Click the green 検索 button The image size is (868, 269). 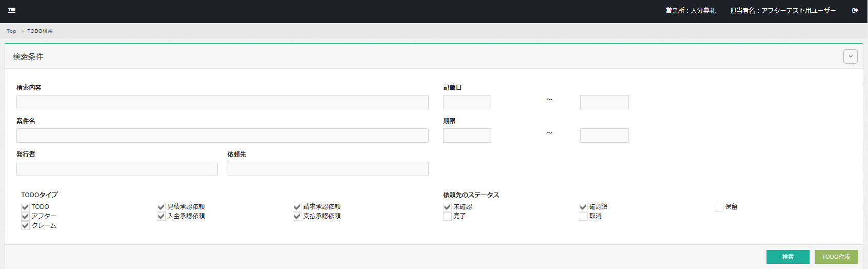tap(788, 257)
